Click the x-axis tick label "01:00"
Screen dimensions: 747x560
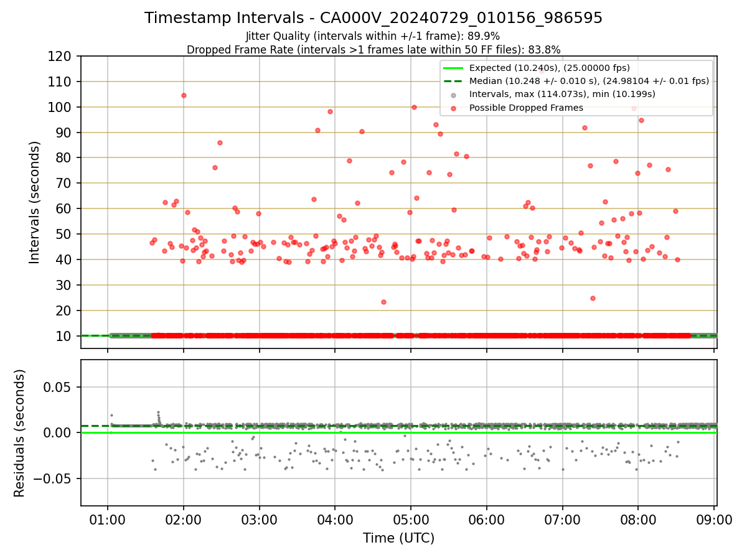[x=108, y=519]
